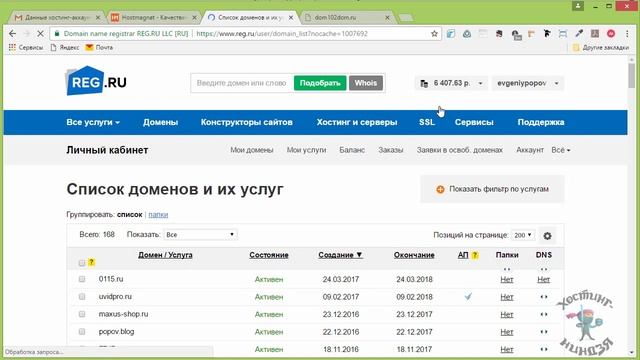This screenshot has height=360, width=640.
Task: Stop page loading with X button
Action: [x=40, y=33]
